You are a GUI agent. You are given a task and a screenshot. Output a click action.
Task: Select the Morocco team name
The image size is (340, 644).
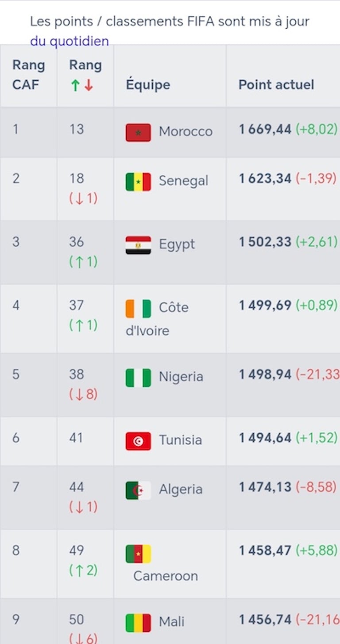(x=185, y=132)
